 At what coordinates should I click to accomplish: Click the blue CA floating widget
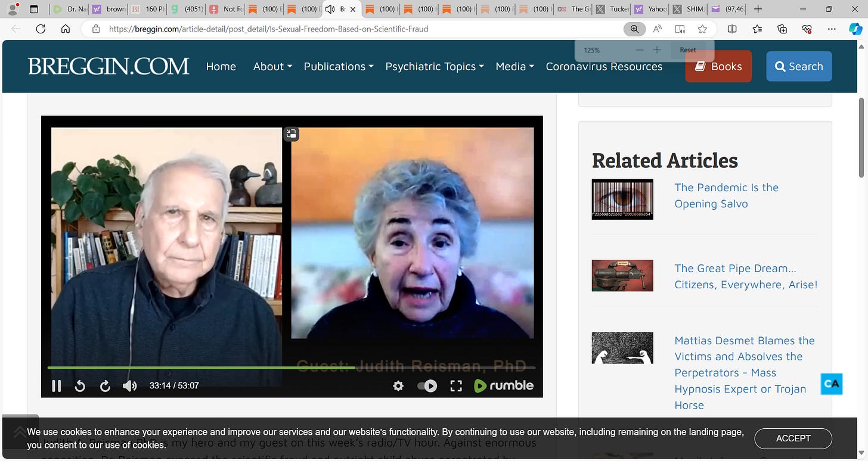[832, 384]
